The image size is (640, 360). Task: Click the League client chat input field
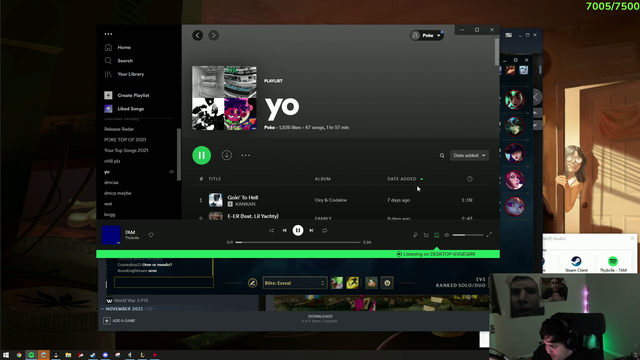click(164, 282)
